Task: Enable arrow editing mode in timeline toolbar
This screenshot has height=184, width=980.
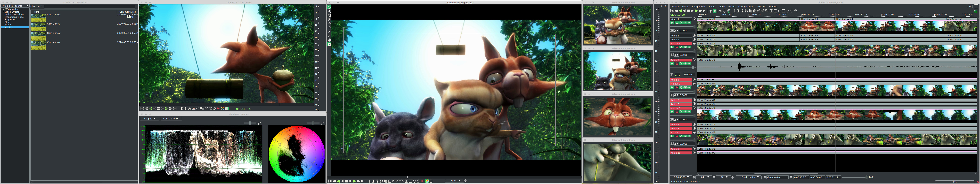Action: (x=711, y=11)
